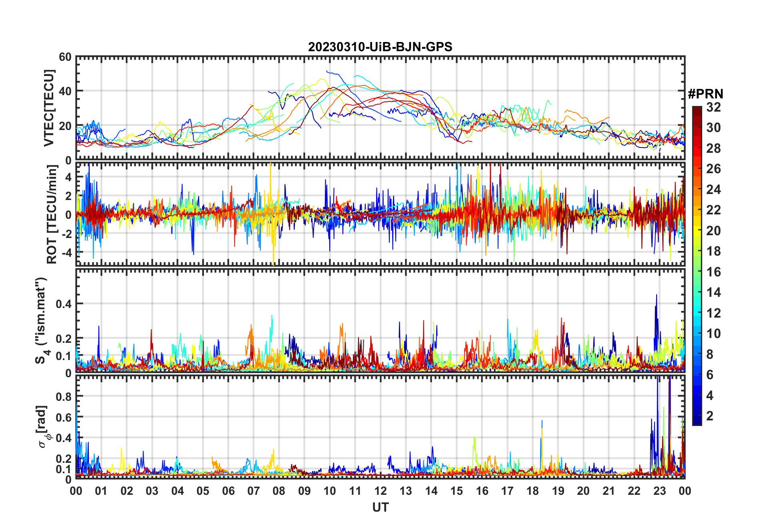
Task: Select the 0.6 tick on the σφ axis
Action: tap(63, 417)
